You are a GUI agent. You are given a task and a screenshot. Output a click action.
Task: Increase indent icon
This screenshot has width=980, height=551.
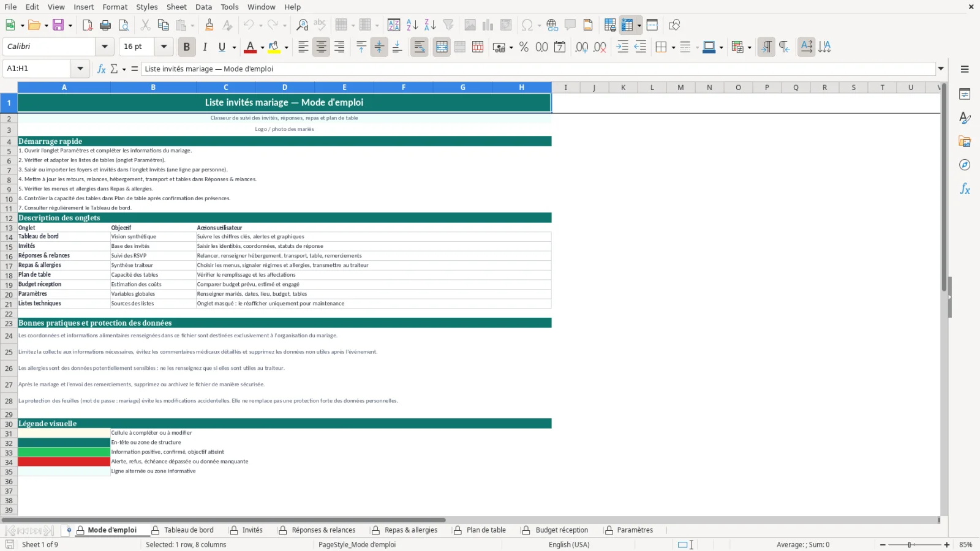coord(622,47)
